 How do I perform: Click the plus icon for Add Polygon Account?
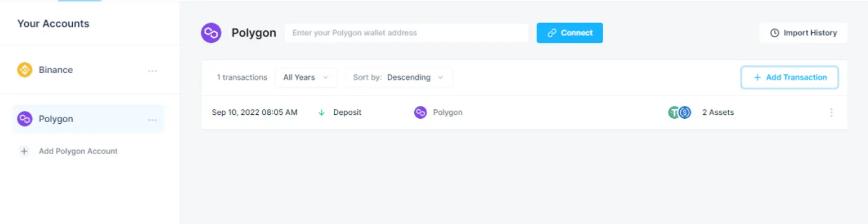tap(24, 151)
